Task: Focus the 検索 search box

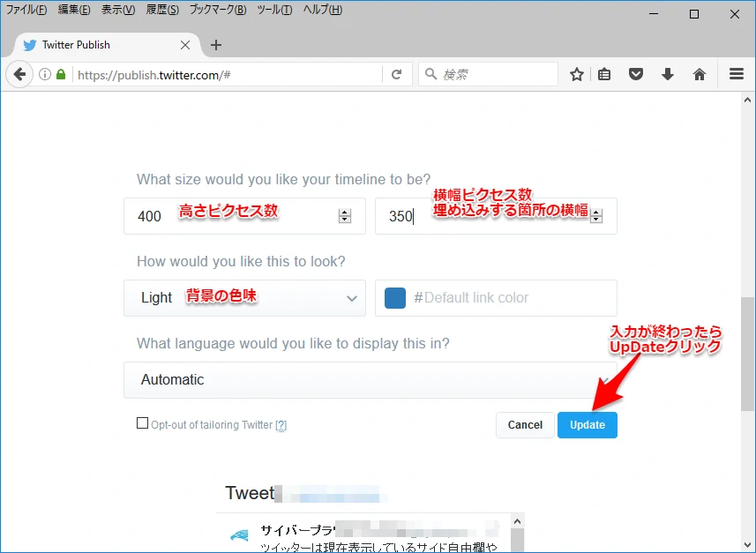Action: 488,74
